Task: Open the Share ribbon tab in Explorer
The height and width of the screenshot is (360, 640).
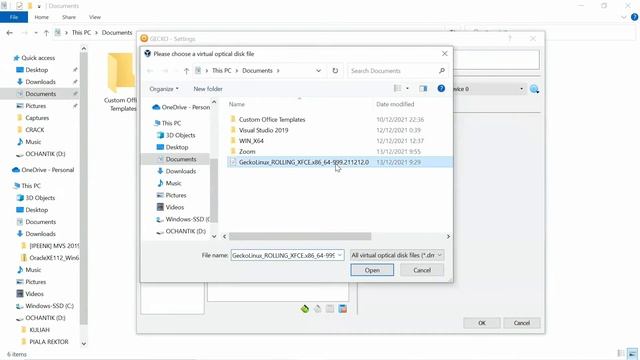Action: 69,17
